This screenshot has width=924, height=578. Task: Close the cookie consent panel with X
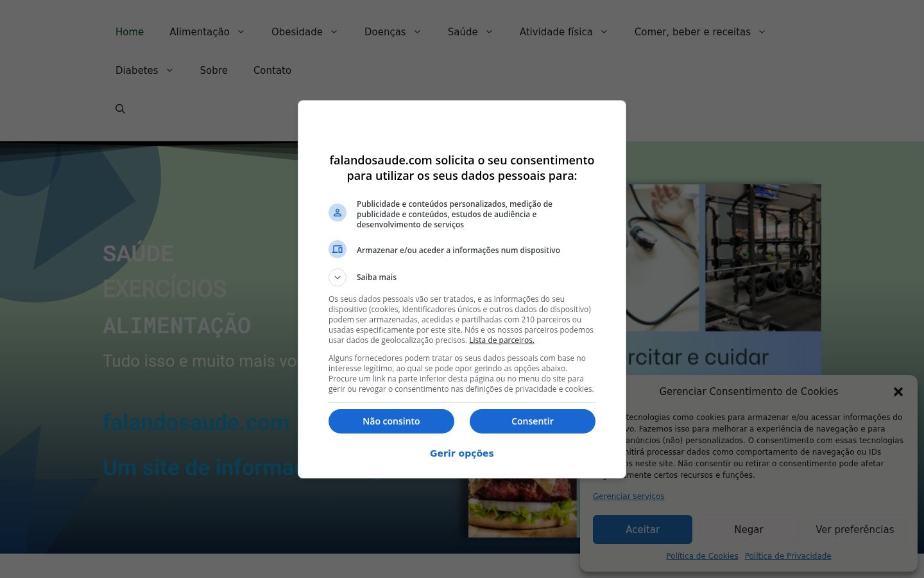click(898, 392)
